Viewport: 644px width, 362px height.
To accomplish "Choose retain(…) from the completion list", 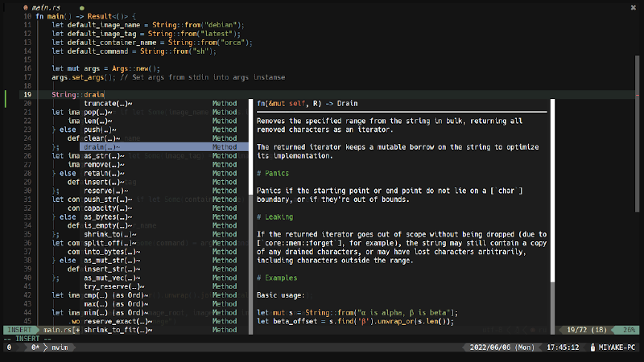I will point(164,173).
